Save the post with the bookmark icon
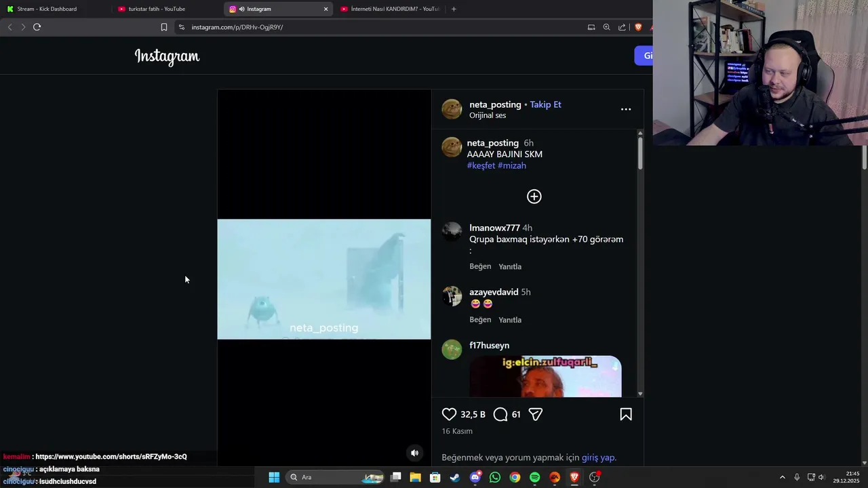Screen dimensions: 868x488 pos(626,414)
